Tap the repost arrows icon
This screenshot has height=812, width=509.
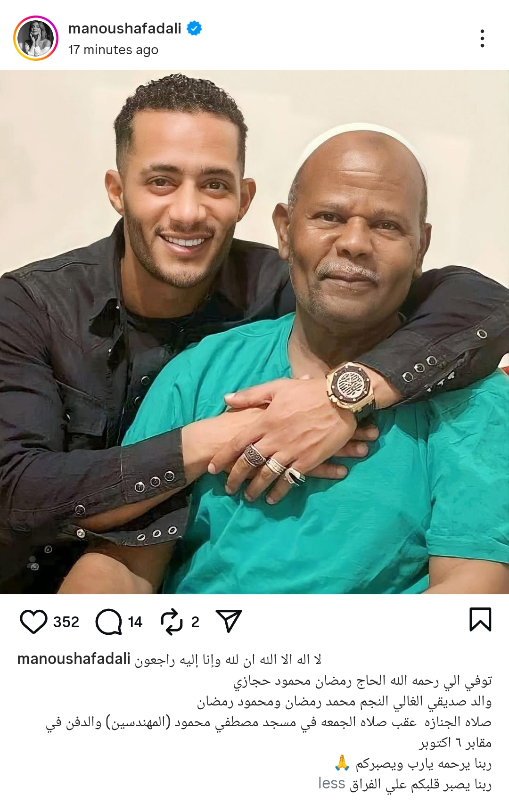pyautogui.click(x=171, y=622)
